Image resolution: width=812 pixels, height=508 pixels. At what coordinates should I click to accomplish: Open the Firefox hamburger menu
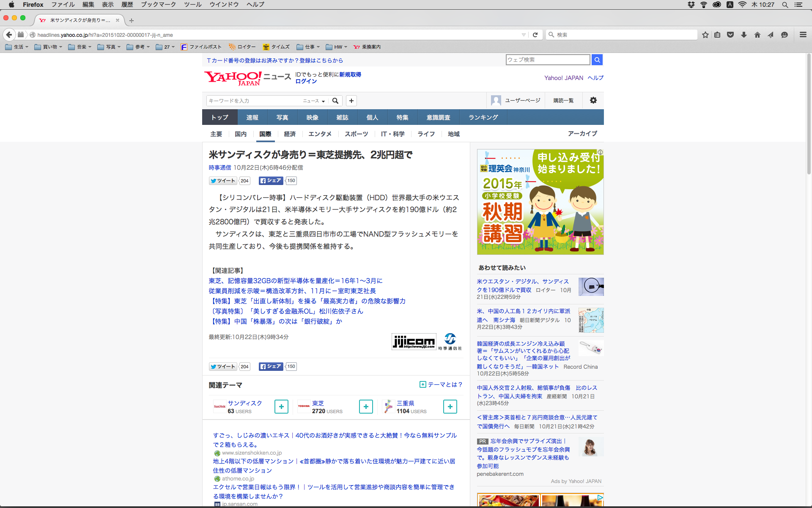803,35
